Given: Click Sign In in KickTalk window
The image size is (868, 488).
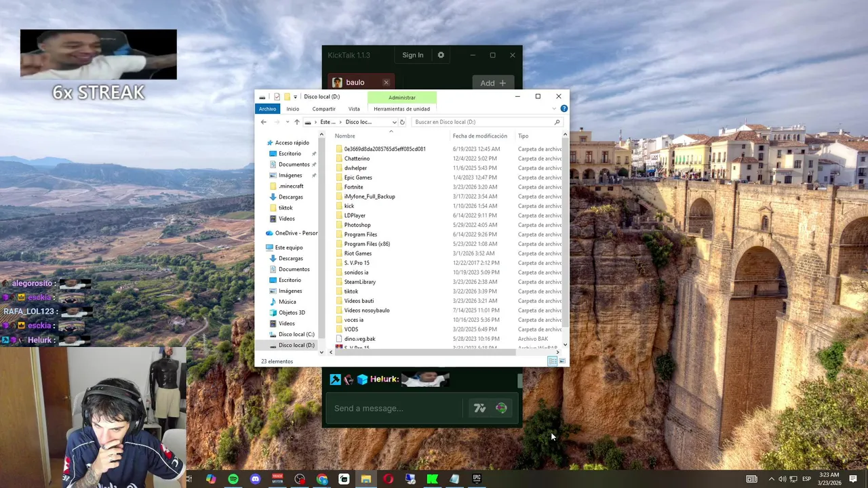Looking at the screenshot, I should (x=412, y=55).
